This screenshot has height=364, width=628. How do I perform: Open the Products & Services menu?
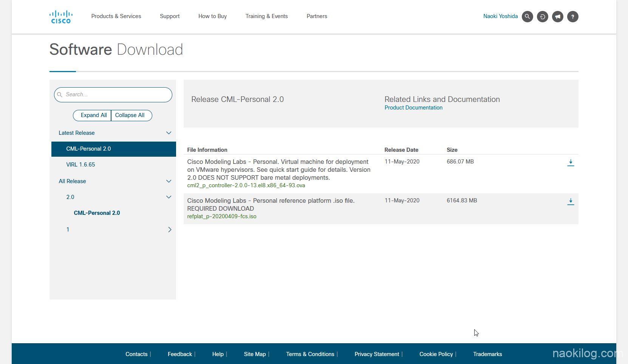116,16
